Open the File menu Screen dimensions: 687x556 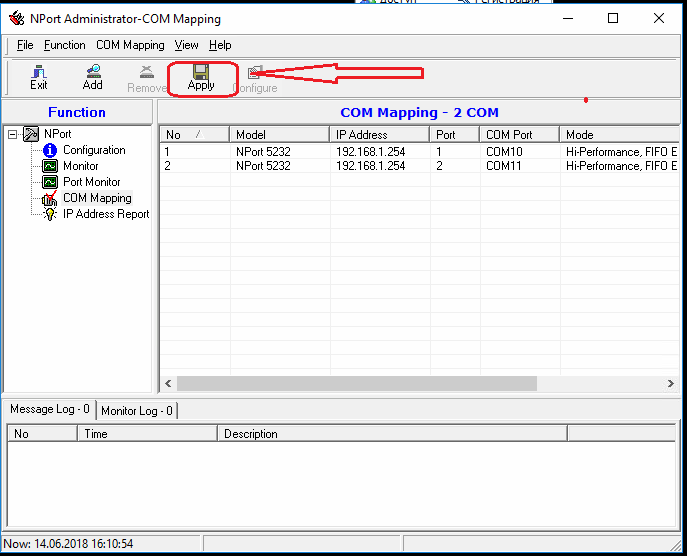(x=25, y=45)
